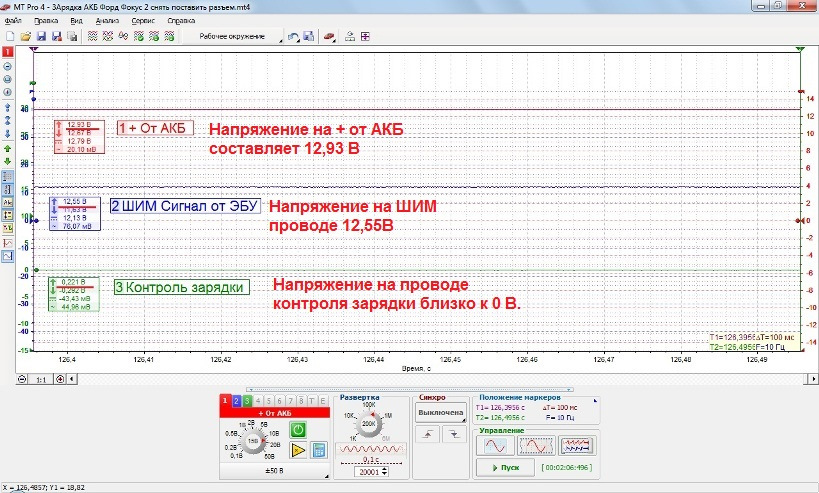
Task: Open the red car icon dropdown
Action: click(x=329, y=37)
